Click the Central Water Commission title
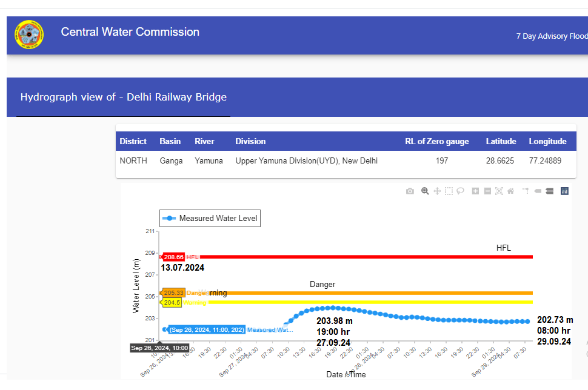The height and width of the screenshot is (390, 588). tap(130, 32)
